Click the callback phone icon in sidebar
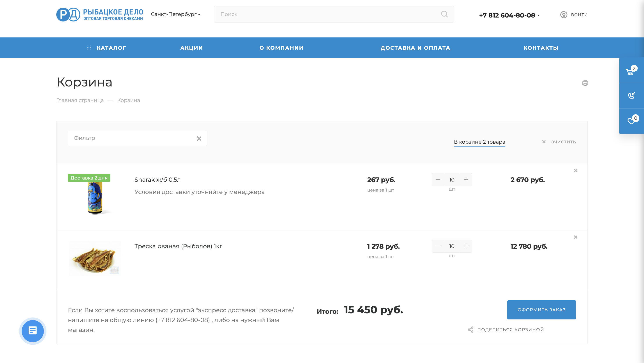 (x=631, y=96)
